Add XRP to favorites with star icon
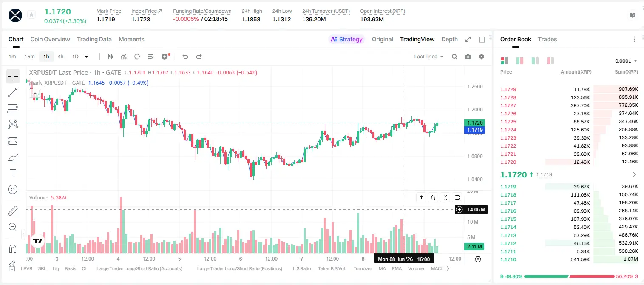The width and height of the screenshot is (644, 285). [x=31, y=15]
